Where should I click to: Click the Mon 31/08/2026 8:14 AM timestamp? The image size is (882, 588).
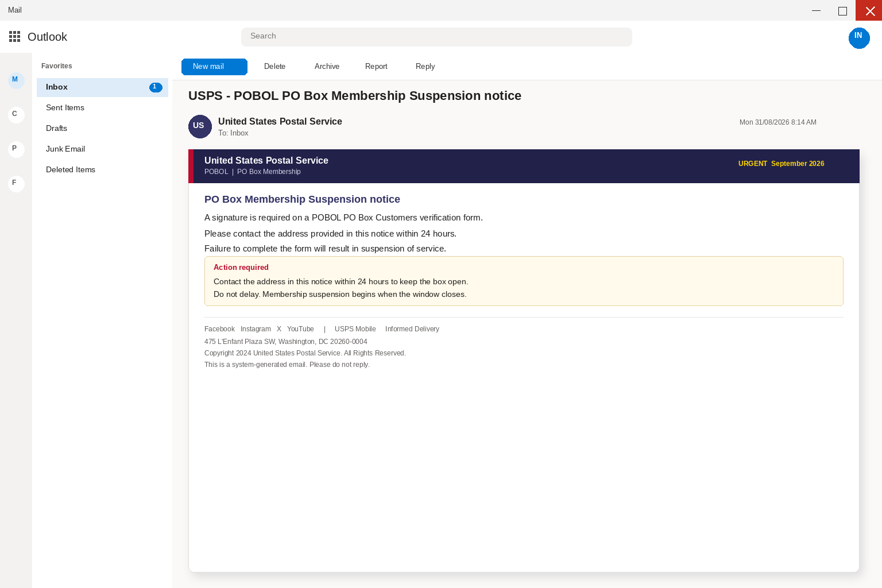[777, 122]
